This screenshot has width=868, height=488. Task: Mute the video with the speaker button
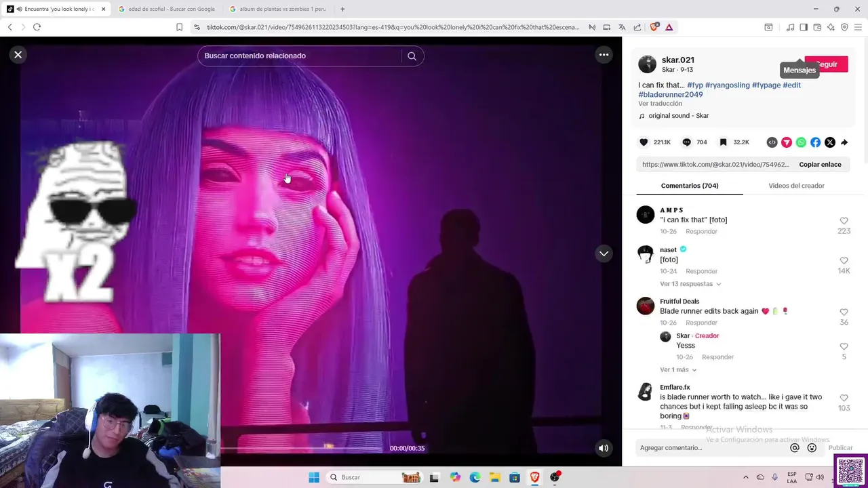[604, 448]
